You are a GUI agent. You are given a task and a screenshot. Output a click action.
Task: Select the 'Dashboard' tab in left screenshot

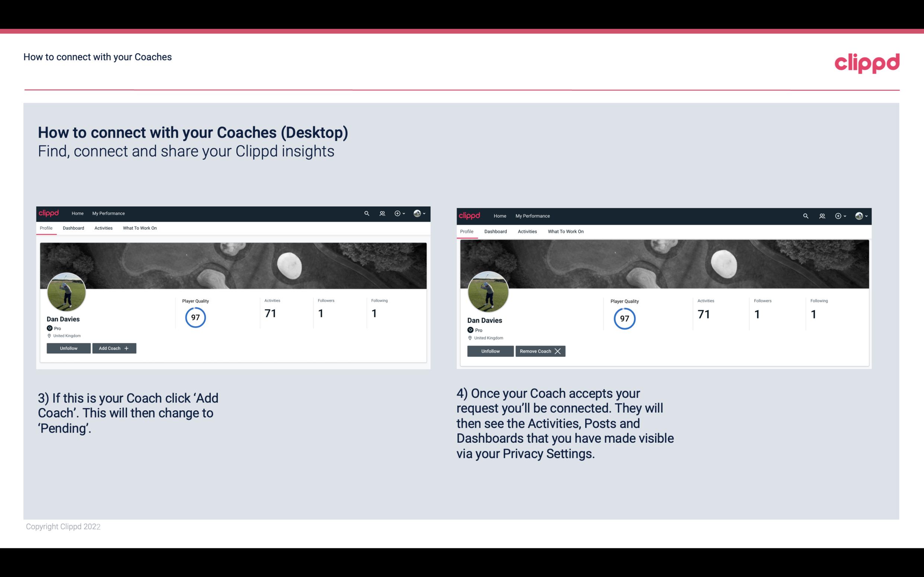click(73, 228)
